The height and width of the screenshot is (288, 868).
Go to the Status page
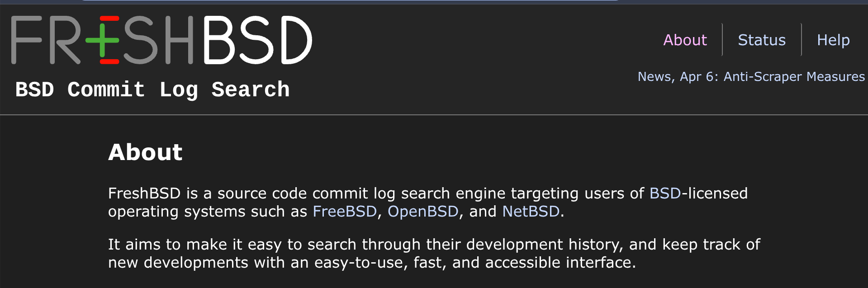762,40
